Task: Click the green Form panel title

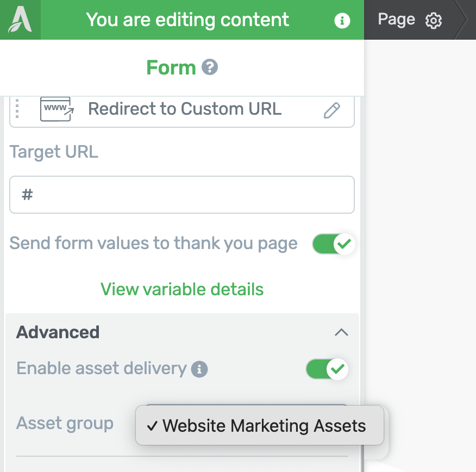Action: click(x=171, y=67)
